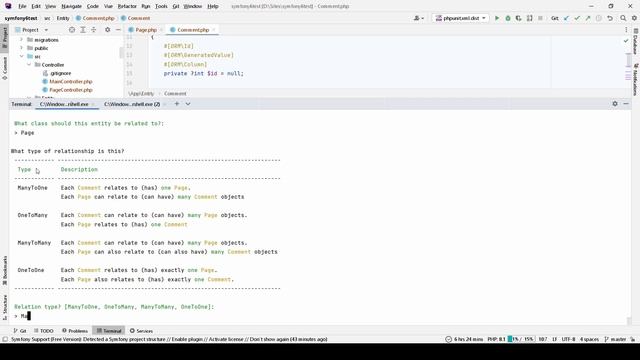The image size is (640, 360).
Task: Change UTF-8 file encoding in status bar
Action: tap(568, 339)
